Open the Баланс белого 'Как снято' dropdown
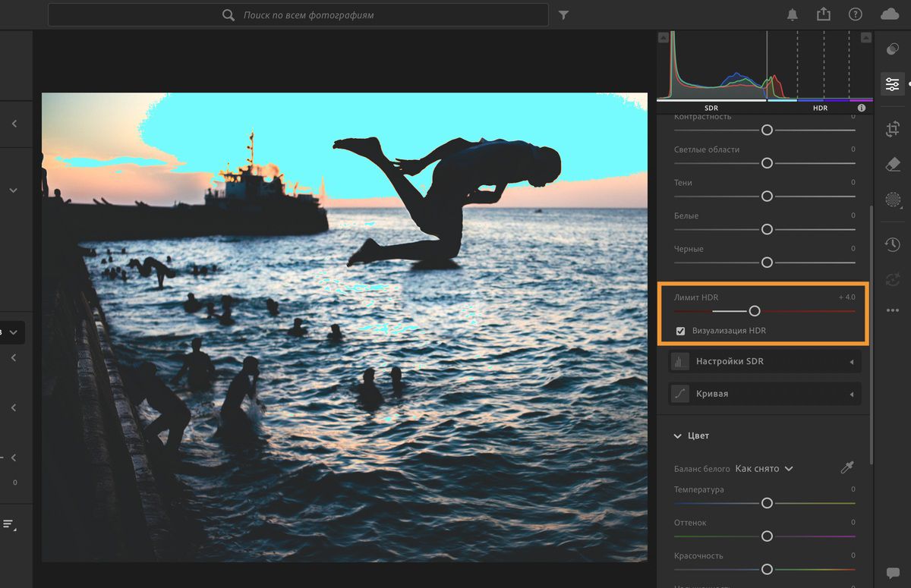911x588 pixels. coord(764,469)
